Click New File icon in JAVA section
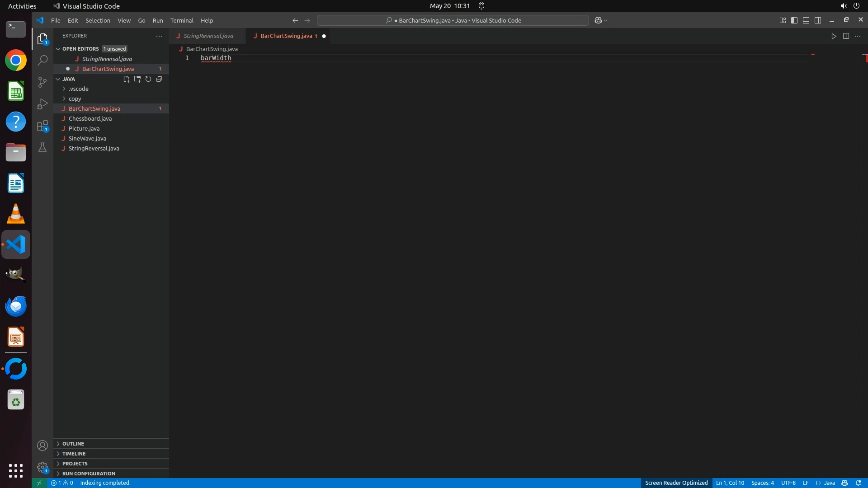 tap(127, 79)
